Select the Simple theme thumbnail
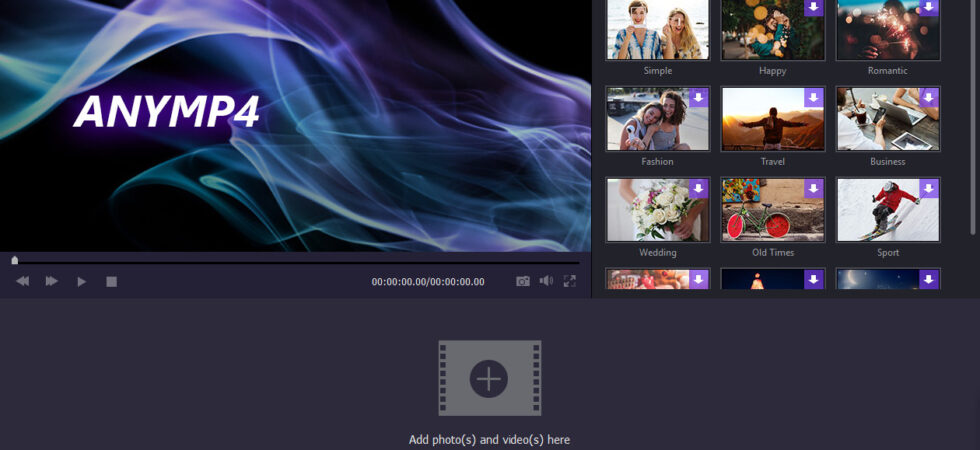980x450 pixels. point(658,29)
